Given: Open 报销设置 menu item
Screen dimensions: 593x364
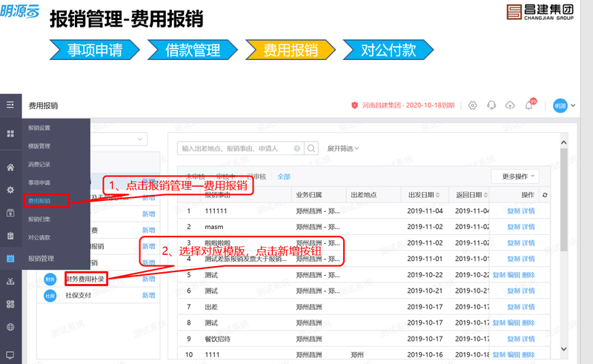Looking at the screenshot, I should [x=39, y=128].
